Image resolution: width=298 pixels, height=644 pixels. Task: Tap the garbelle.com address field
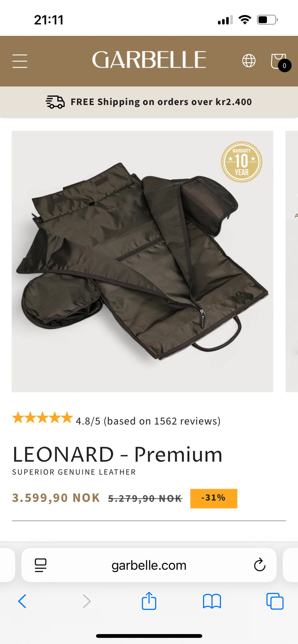coord(149,565)
